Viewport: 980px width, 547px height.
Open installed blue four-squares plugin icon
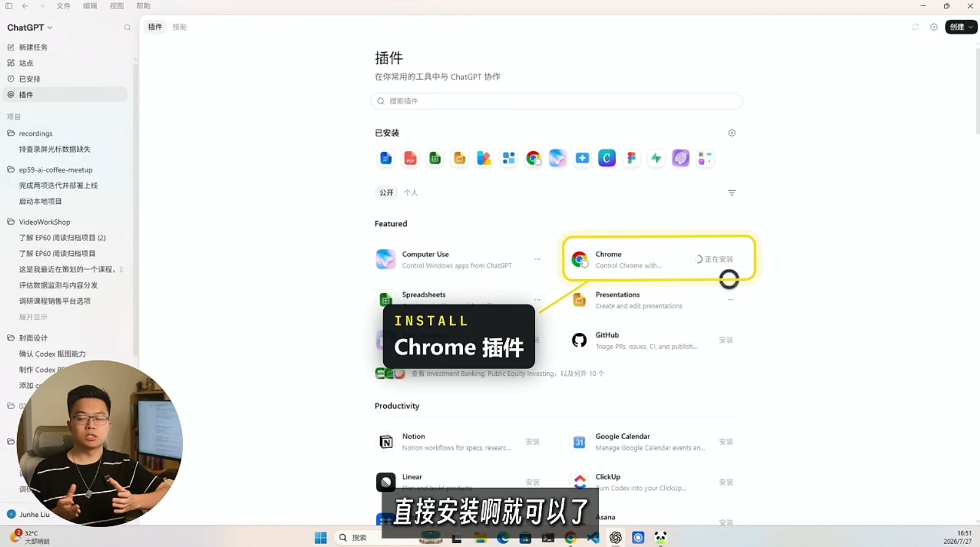click(508, 158)
